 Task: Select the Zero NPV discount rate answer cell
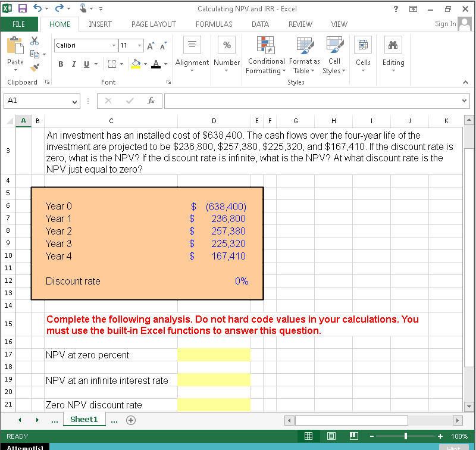(x=214, y=405)
